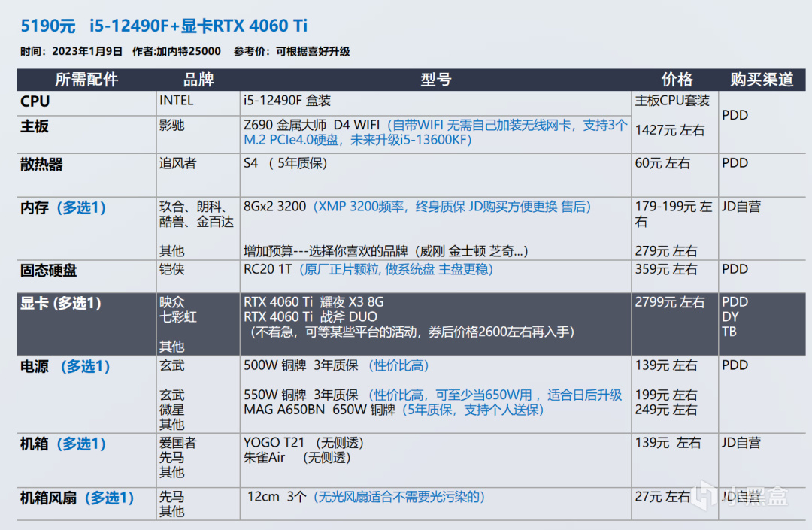
Task: Click 'RTX 4060 Ti 耀夜 X3 8G' model
Action: coord(314,301)
